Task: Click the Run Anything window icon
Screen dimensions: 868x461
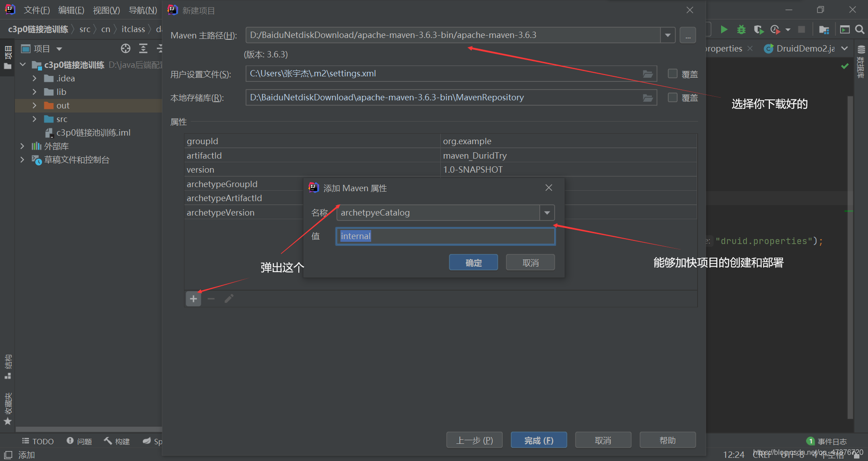Action: click(844, 29)
